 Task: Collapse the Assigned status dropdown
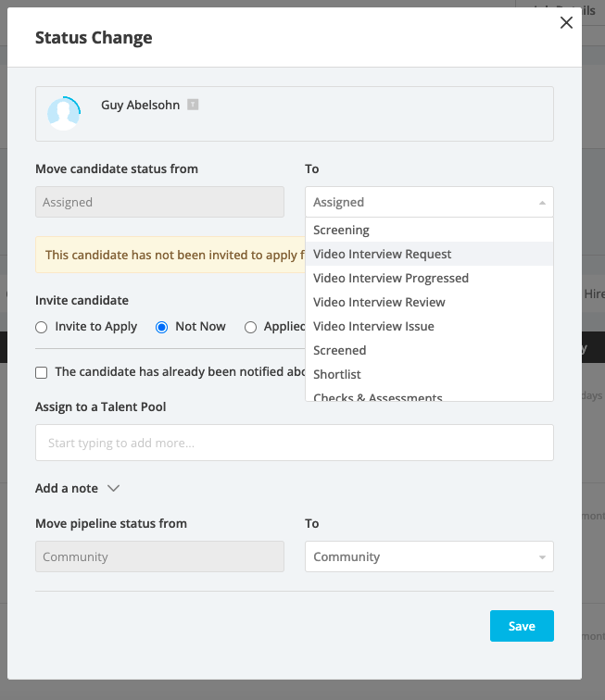click(x=429, y=202)
